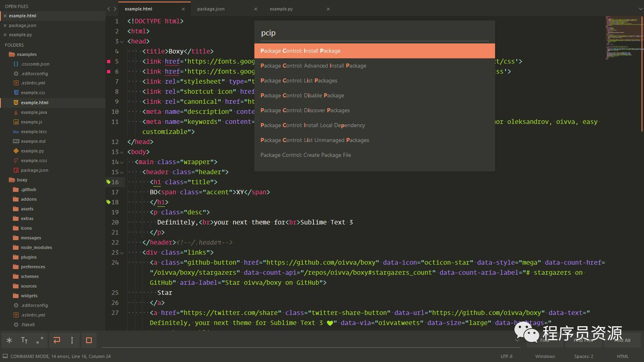Choose Package Control: List Unmanaged Packages
The width and height of the screenshot is (644, 362).
pyautogui.click(x=374, y=140)
